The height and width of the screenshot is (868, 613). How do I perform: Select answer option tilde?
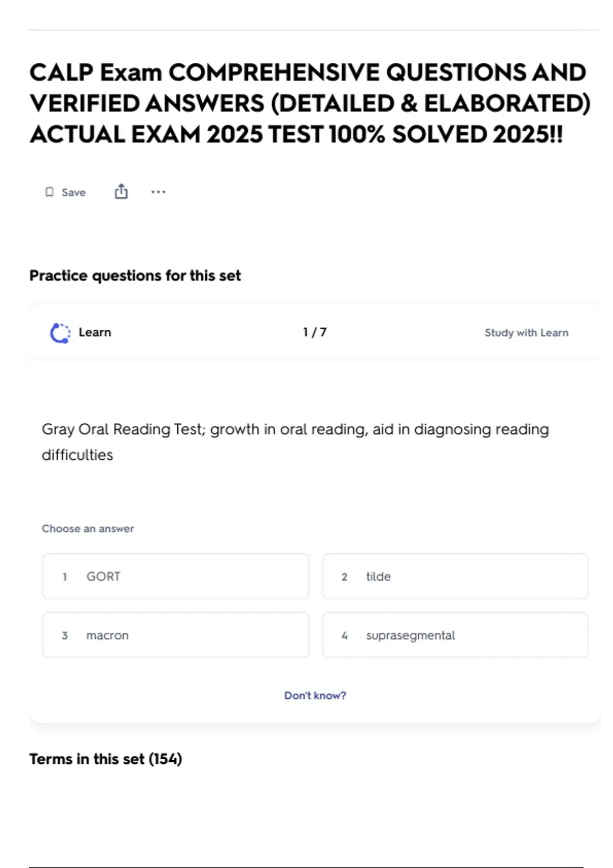point(455,576)
